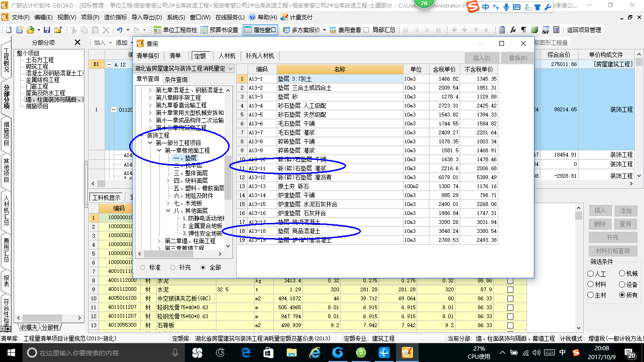This screenshot has width=644, height=362.
Task: Expand 第七章混凝土、钢筋混凝土 tree node
Action: pyautogui.click(x=150, y=90)
